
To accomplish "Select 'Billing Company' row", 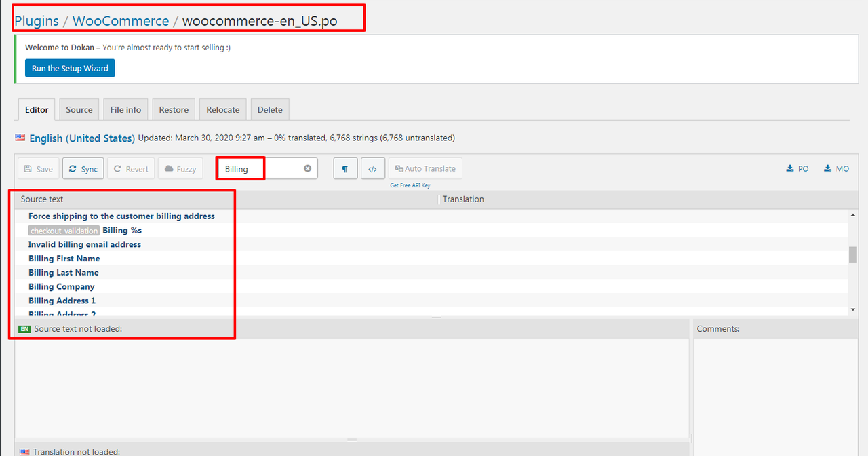I will [431, 286].
